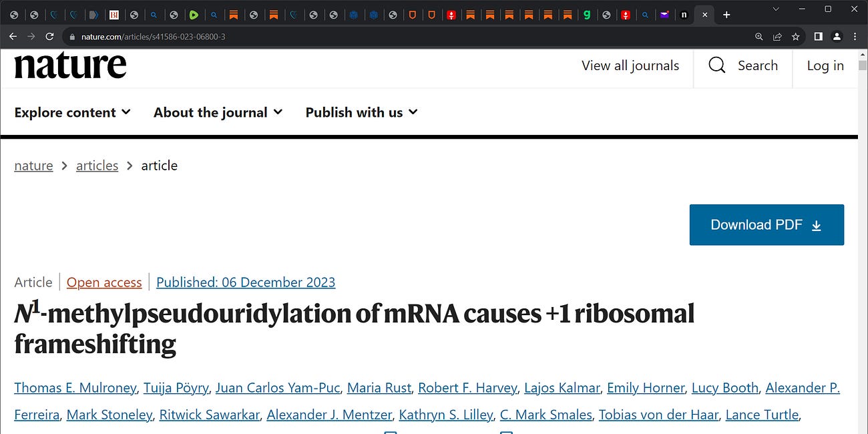The height and width of the screenshot is (434, 868).
Task: Open the About the journal menu
Action: pyautogui.click(x=218, y=112)
